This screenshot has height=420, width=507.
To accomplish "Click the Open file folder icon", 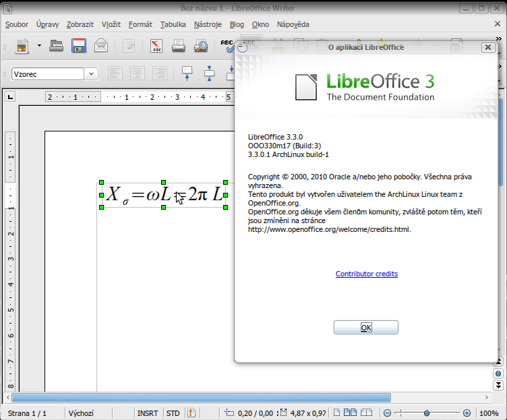I will pos(56,46).
